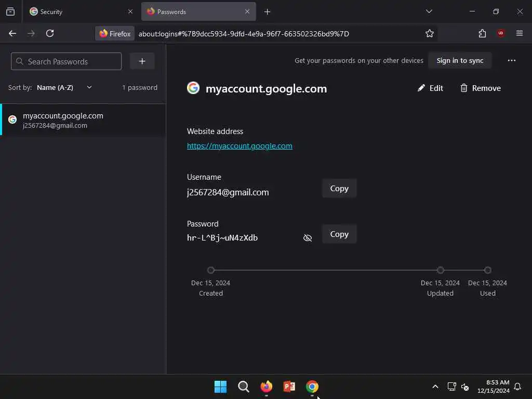Click Sign in to sync
The height and width of the screenshot is (399, 532).
[460, 61]
